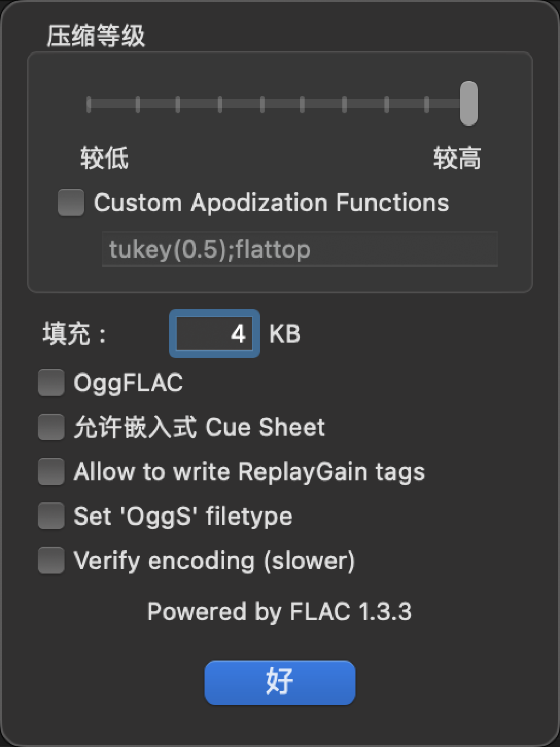560x747 pixels.
Task: Select the apodization functions text field
Action: (x=300, y=250)
